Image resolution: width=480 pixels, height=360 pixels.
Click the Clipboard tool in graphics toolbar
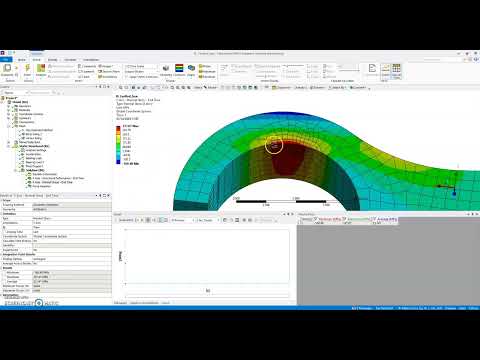(282, 88)
